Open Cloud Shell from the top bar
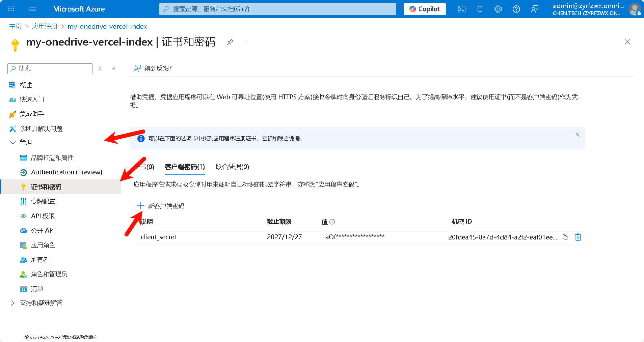The width and height of the screenshot is (644, 342). coord(461,9)
